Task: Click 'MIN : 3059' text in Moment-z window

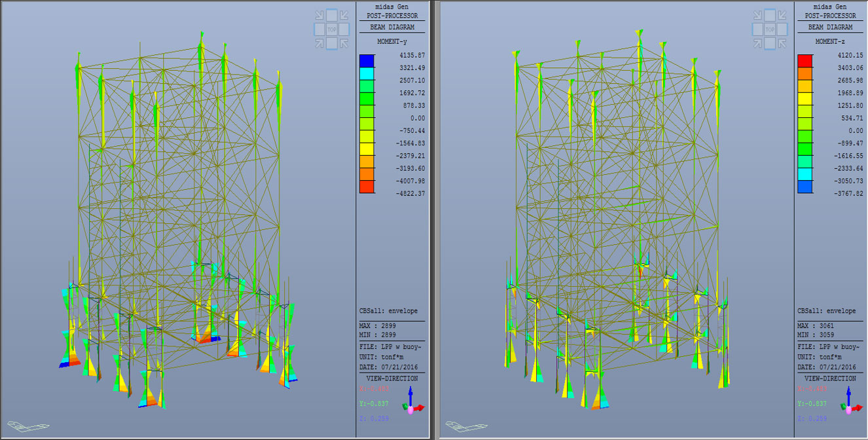Action: click(817, 335)
